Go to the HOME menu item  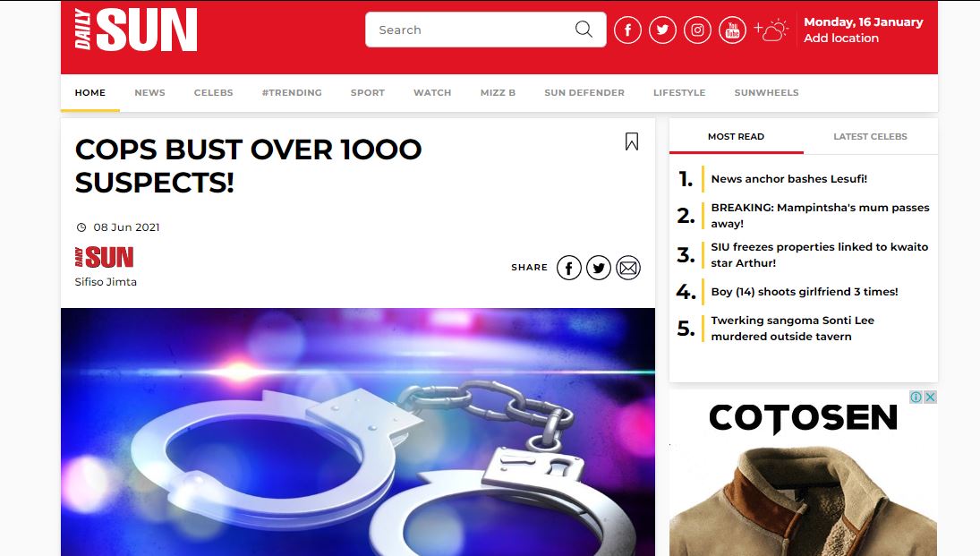(90, 92)
